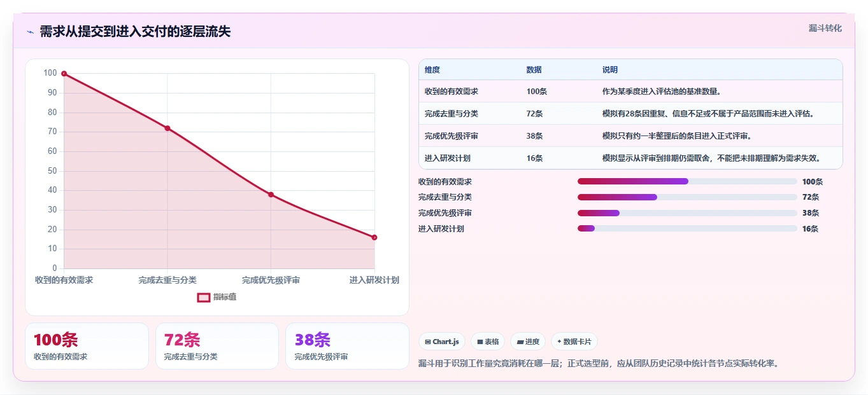
Task: Click the lightning icon beside the title
Action: click(30, 32)
